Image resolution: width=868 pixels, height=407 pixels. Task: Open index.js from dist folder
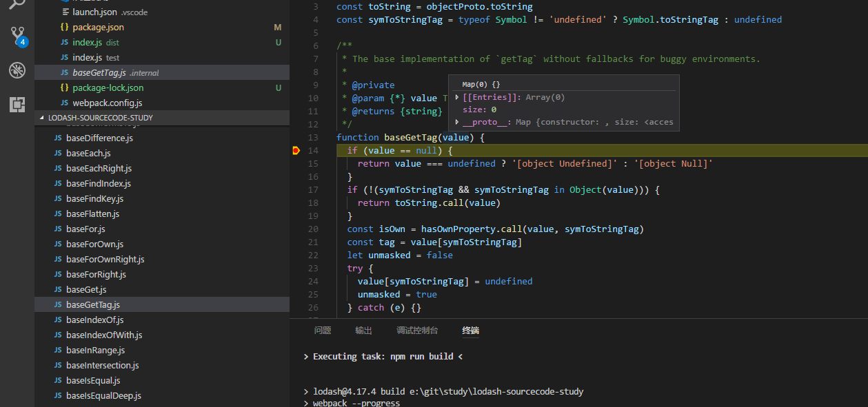tap(162, 42)
